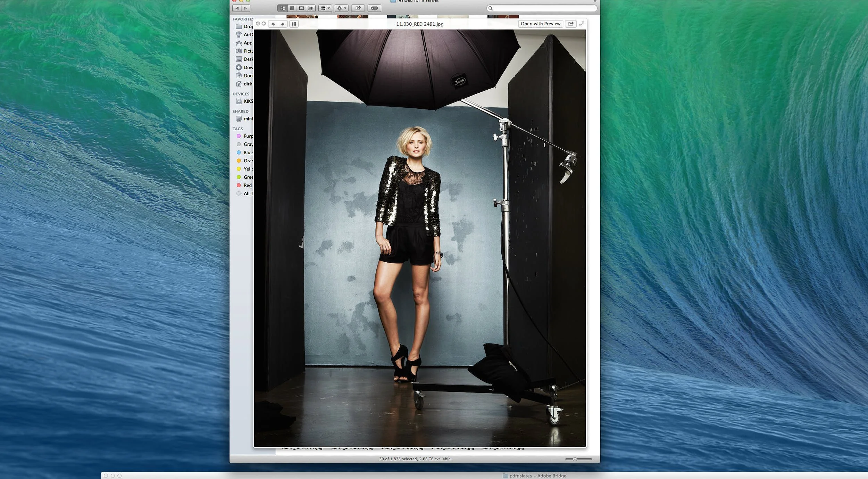Viewport: 868px width, 479px height.
Task: Switch Finder to Cover Flow view
Action: click(311, 8)
